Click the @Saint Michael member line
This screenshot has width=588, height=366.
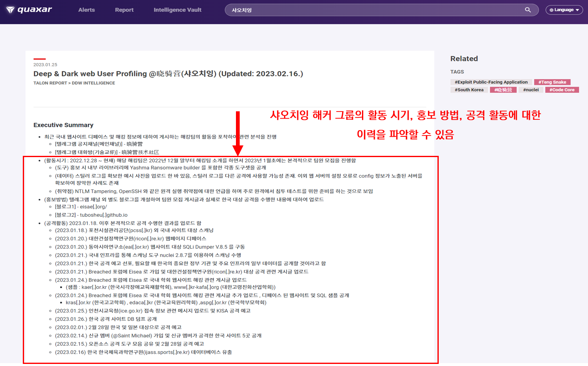coord(158,335)
